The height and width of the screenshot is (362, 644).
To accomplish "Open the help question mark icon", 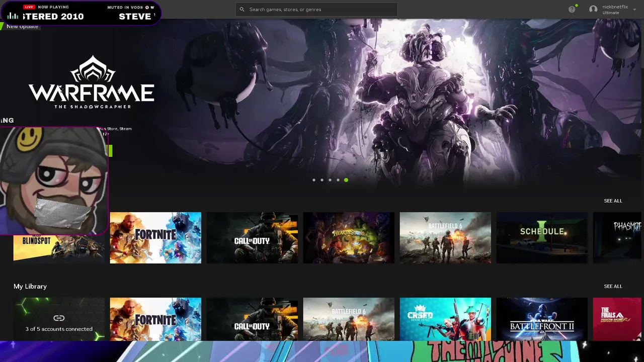I will 572,10.
